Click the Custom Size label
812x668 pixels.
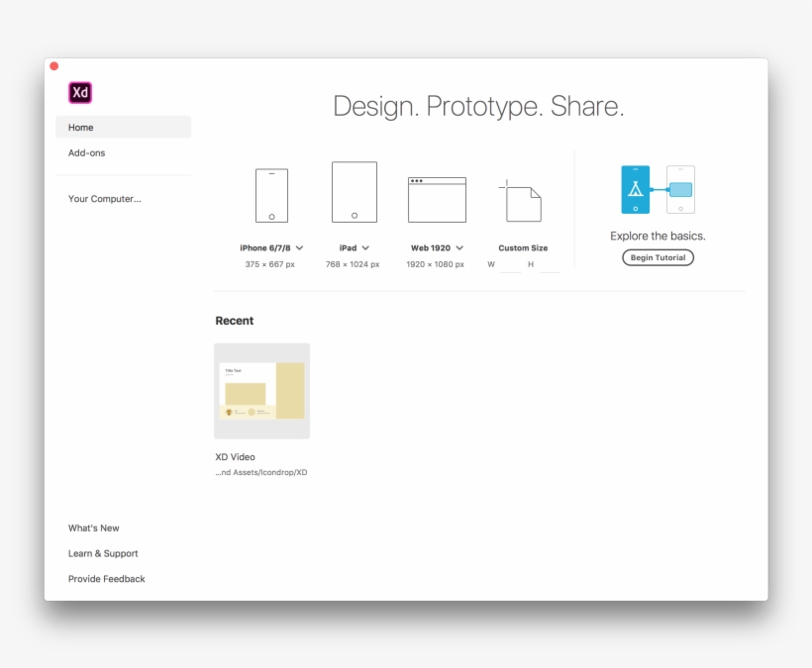523,247
